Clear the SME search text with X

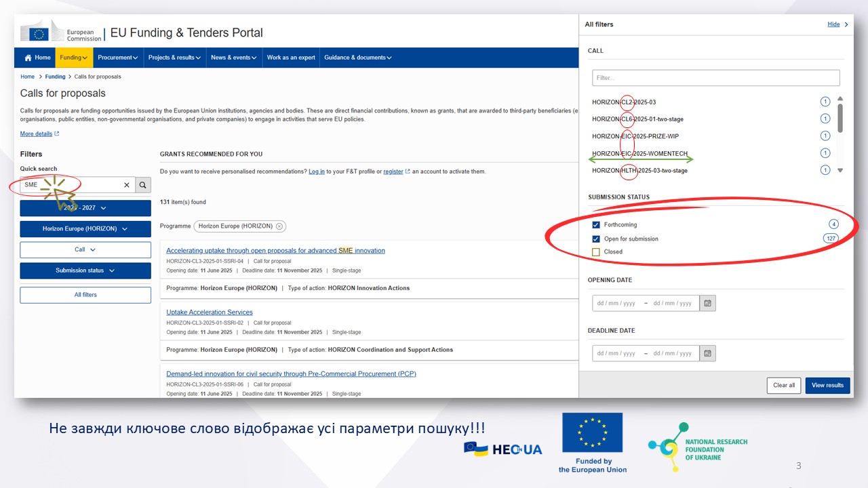(x=126, y=185)
